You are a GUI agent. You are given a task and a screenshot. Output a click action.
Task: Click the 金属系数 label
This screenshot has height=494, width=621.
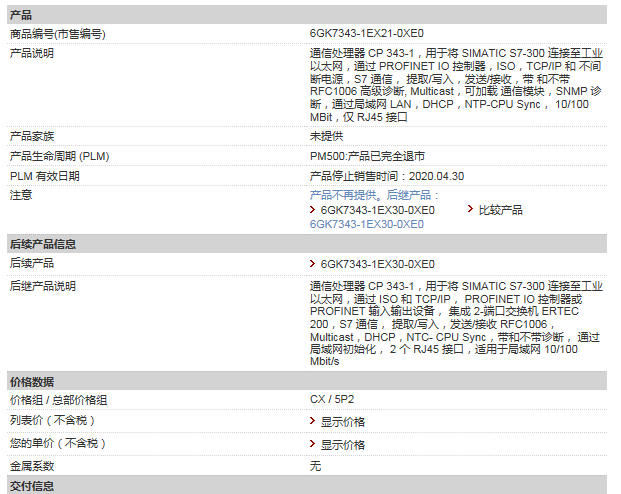[x=32, y=466]
